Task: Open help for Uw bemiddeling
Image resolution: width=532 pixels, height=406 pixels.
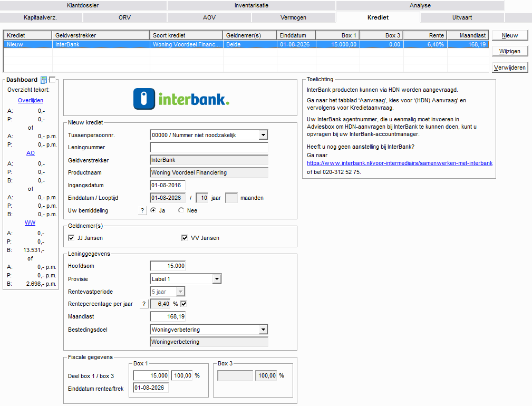Action: [x=142, y=210]
